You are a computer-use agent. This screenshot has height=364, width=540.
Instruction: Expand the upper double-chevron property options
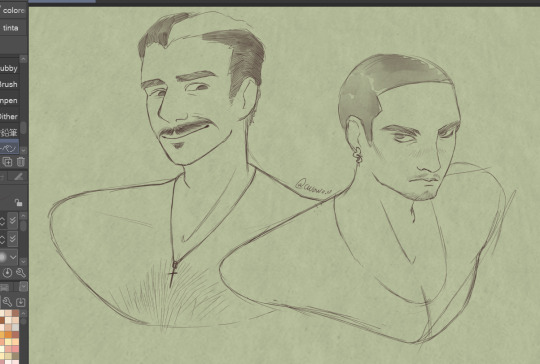click(13, 221)
